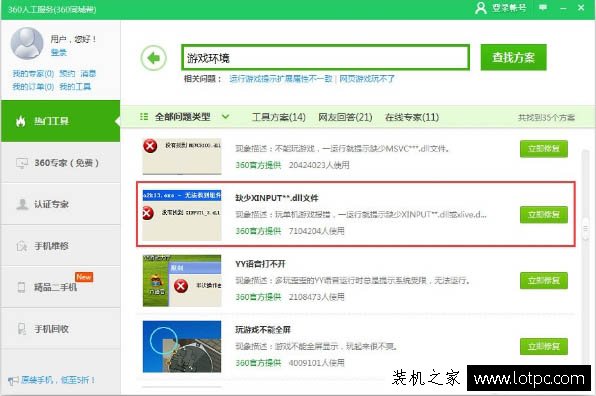Click the 缺少XINPUT**.dll文件 title
596x396 pixels.
277,198
